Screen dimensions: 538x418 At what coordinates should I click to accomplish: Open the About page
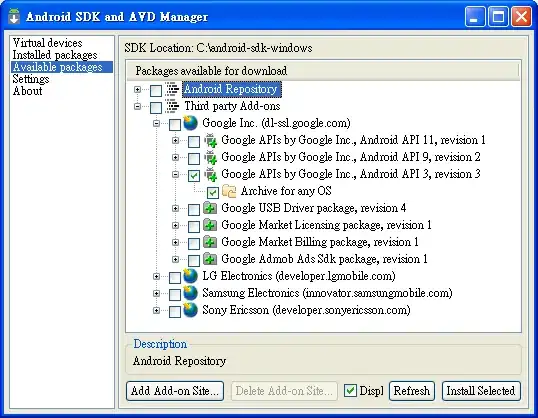27,91
